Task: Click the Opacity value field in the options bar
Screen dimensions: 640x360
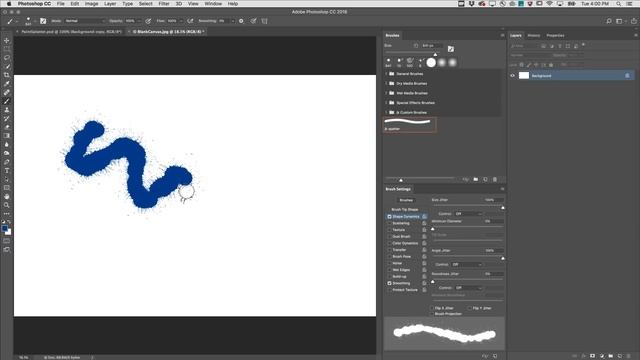Action: pos(131,21)
